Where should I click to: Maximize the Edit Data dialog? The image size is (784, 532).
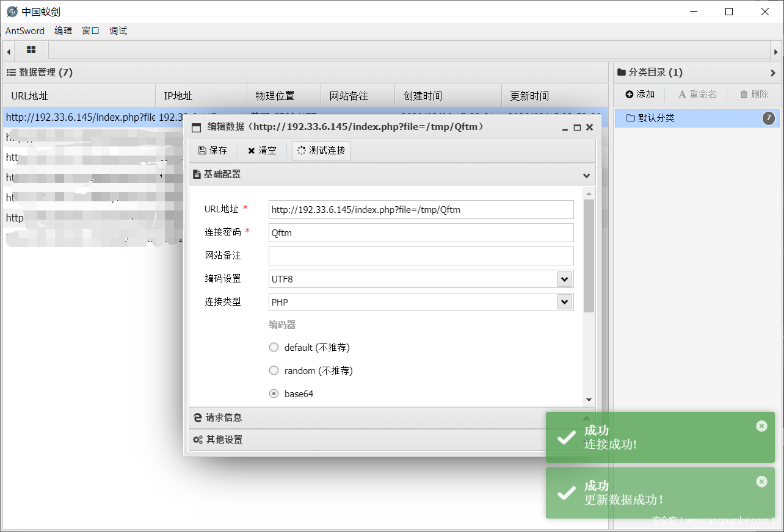coord(577,128)
